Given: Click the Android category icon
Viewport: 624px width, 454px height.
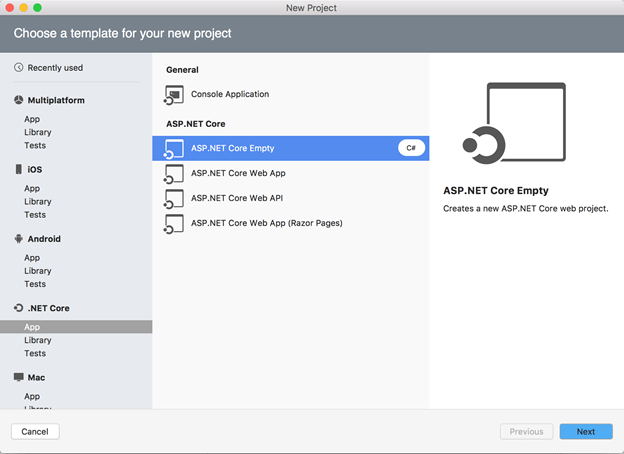Looking at the screenshot, I should (19, 239).
